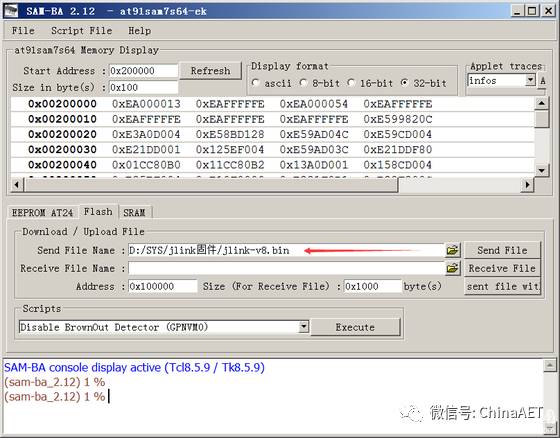This screenshot has width=560, height=438.
Task: Click the last console prompt line
Action: coord(55,397)
